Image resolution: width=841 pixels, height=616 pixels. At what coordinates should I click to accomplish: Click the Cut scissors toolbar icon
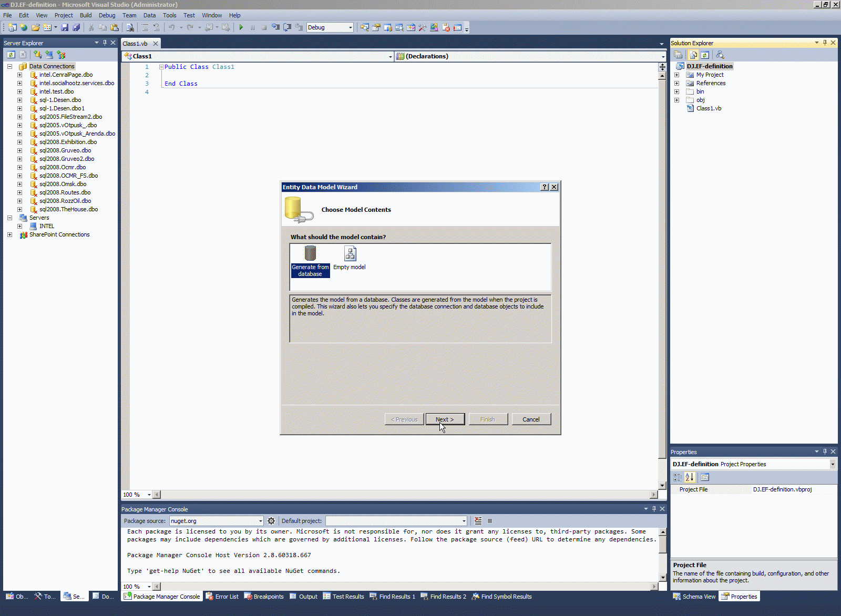[91, 27]
